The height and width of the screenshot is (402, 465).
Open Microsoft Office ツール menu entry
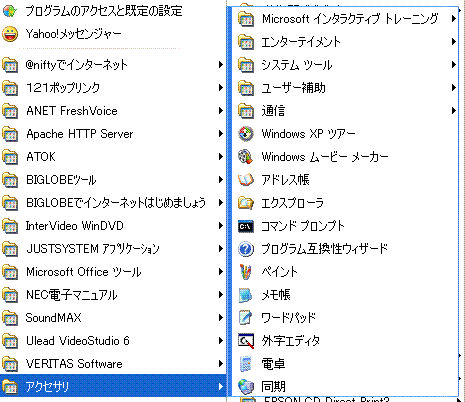click(113, 272)
